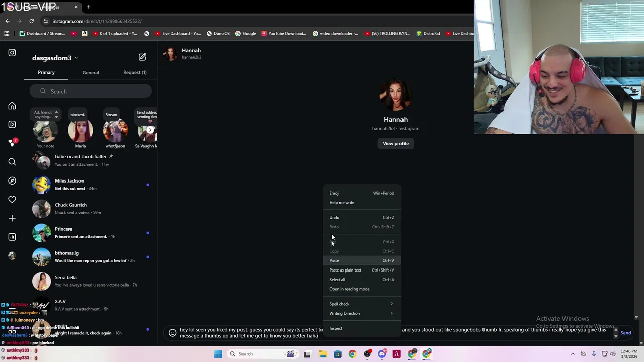Choose Emoji in context menu
The image size is (644, 362).
click(x=362, y=193)
